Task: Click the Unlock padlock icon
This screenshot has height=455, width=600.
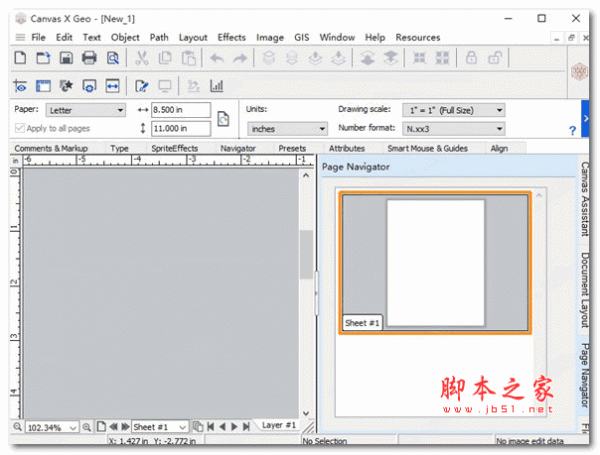Action: [x=494, y=58]
